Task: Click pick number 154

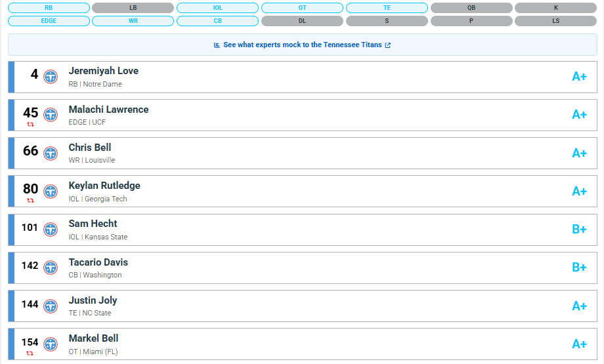Action: 30,342
